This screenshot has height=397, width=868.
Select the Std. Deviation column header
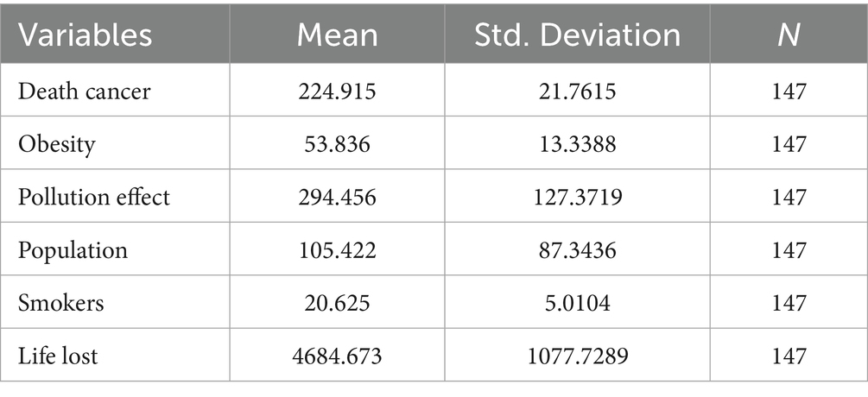coord(577,35)
